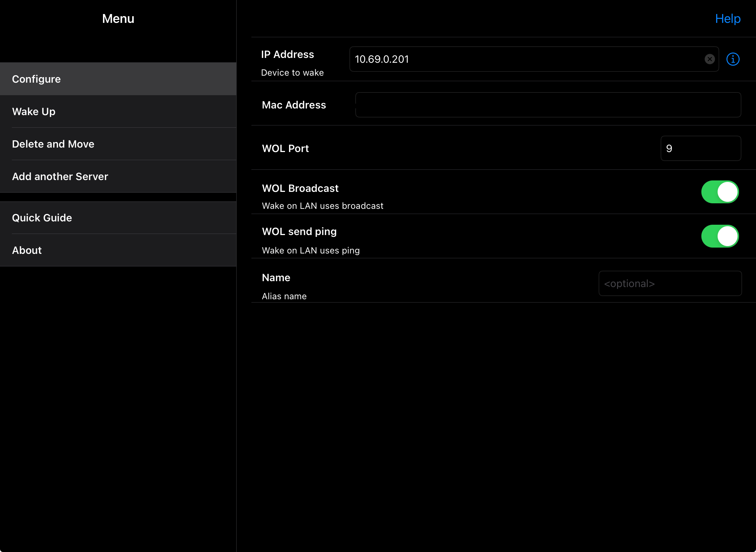The width and height of the screenshot is (756, 552).
Task: Toggle the WOL Broadcast switch
Action: tap(719, 192)
